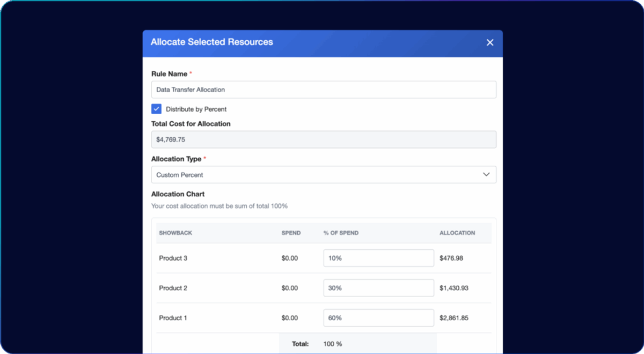Click the Total Cost for Allocation label
This screenshot has height=354, width=644.
coord(191,123)
